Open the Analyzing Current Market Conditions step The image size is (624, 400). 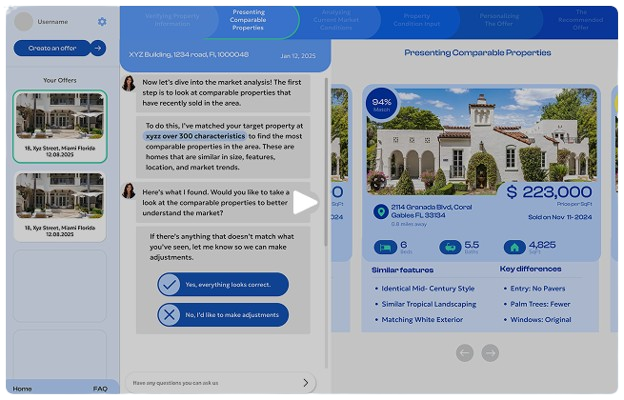pyautogui.click(x=335, y=20)
